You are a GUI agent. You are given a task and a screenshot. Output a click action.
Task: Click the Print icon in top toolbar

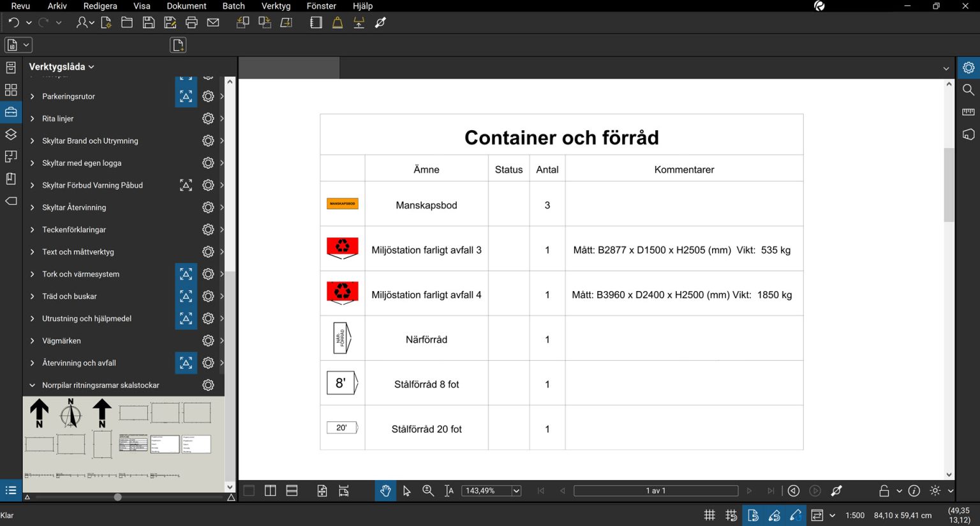(191, 22)
